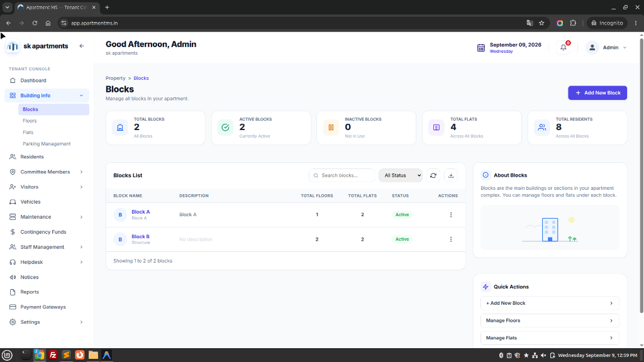Open the All Status filter dropdown
Viewport: 644px width, 362px height.
click(x=401, y=175)
